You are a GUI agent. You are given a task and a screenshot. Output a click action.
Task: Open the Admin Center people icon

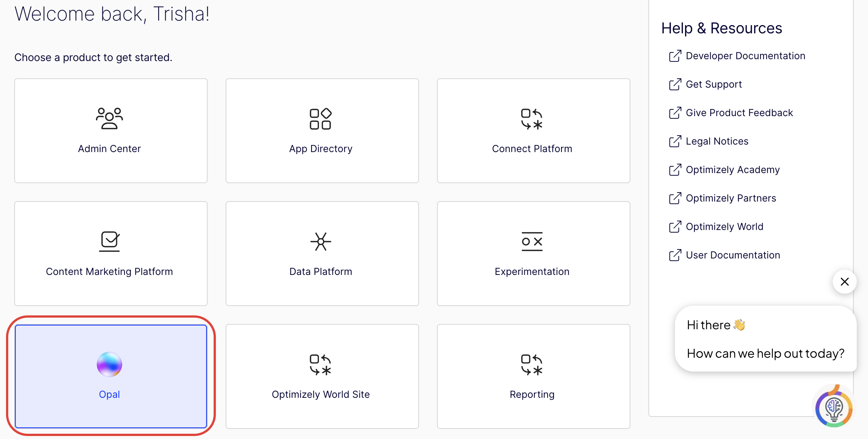[109, 119]
